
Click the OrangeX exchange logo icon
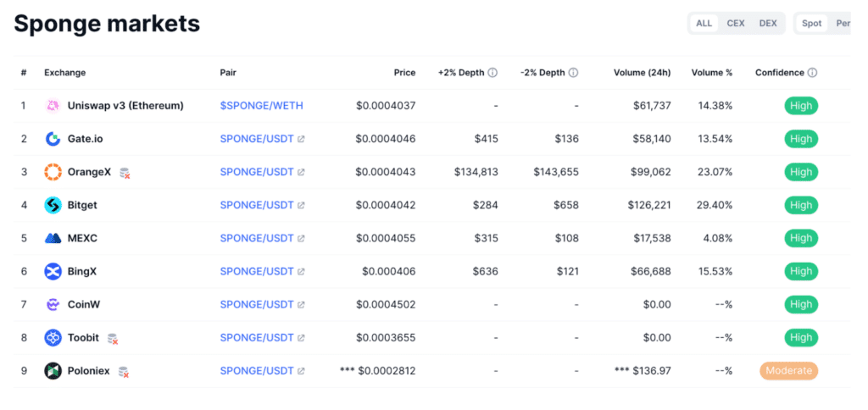pos(53,172)
